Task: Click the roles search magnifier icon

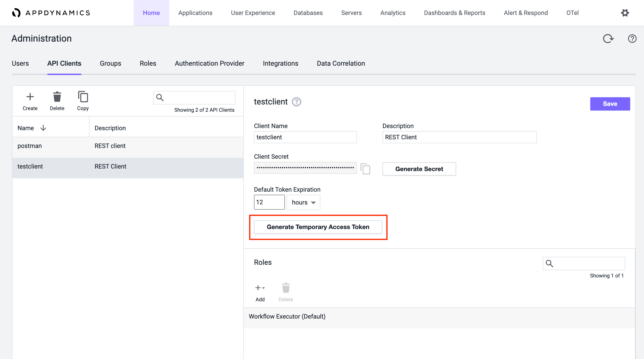Action: click(549, 263)
